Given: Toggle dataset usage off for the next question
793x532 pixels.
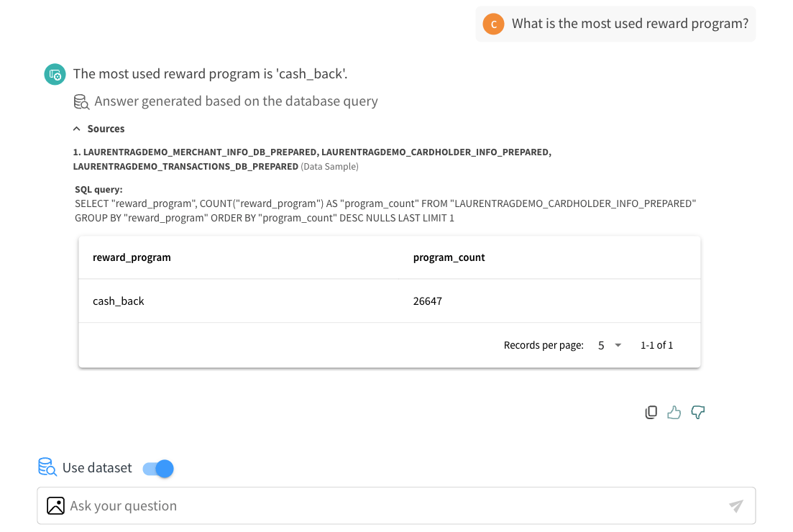Looking at the screenshot, I should pyautogui.click(x=156, y=468).
